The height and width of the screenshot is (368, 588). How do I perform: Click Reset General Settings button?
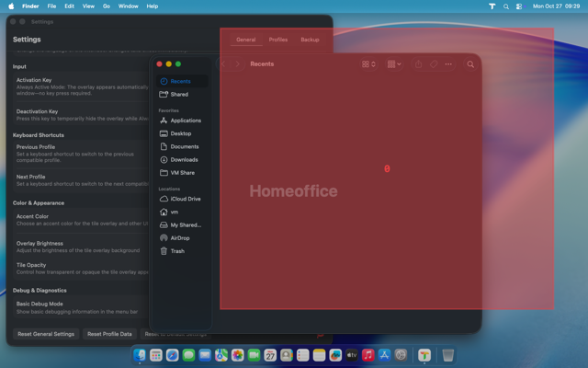point(46,334)
